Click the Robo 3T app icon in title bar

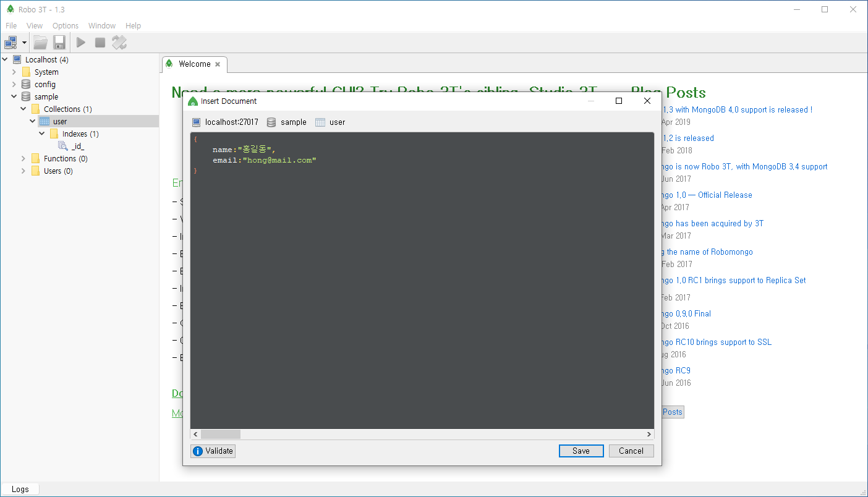(x=11, y=9)
